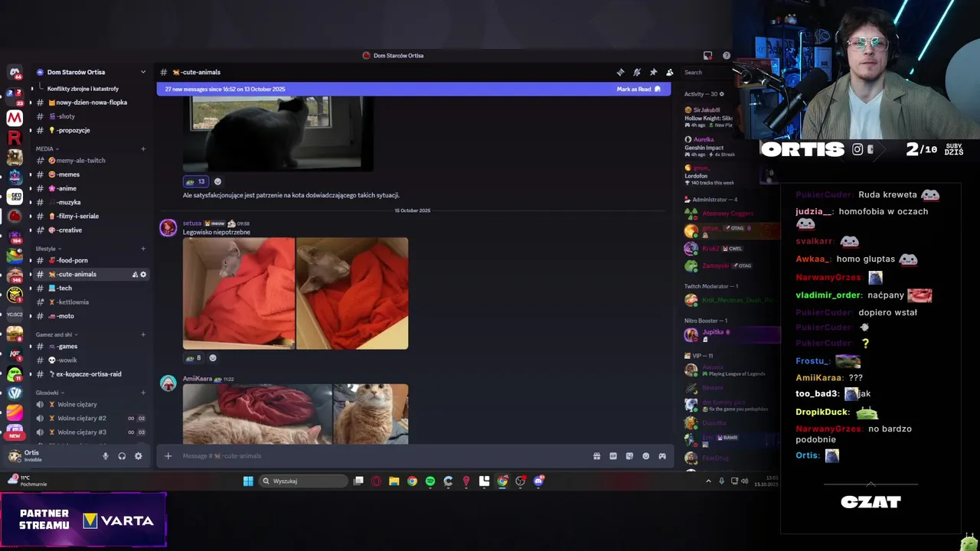The height and width of the screenshot is (551, 980).
Task: Toggle the 8 reaction under setusa's photos
Action: [x=193, y=357]
